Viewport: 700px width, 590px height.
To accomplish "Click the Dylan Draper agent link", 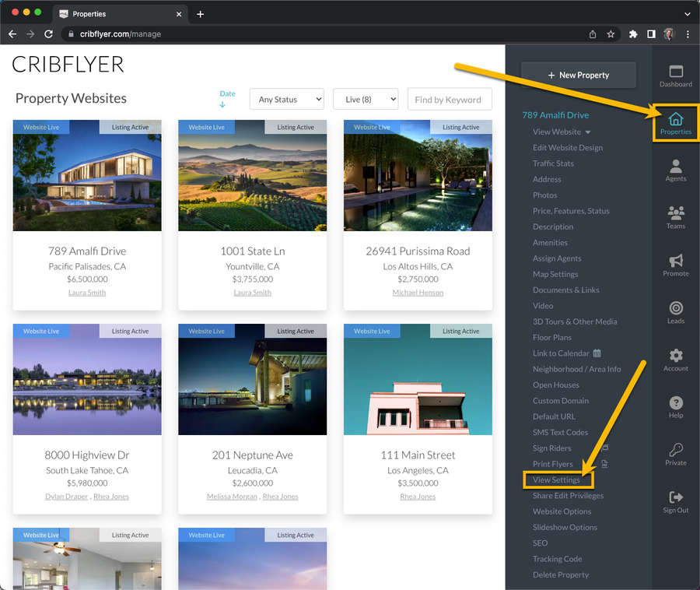I will (x=67, y=497).
